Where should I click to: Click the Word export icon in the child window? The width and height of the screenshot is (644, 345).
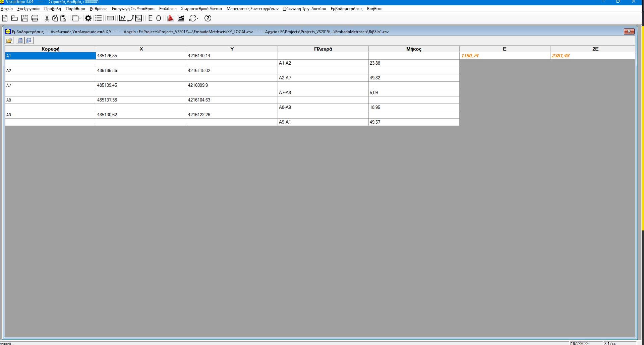[x=29, y=41]
